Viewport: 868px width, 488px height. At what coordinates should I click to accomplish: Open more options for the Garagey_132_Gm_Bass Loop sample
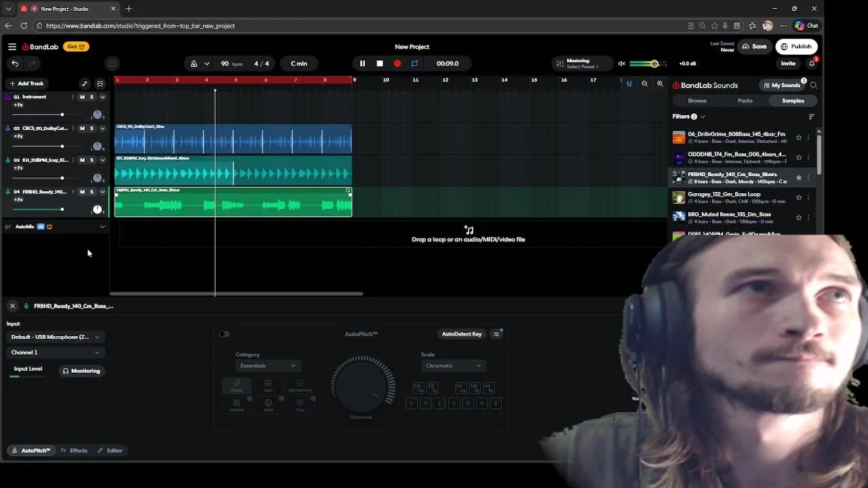[x=808, y=197]
